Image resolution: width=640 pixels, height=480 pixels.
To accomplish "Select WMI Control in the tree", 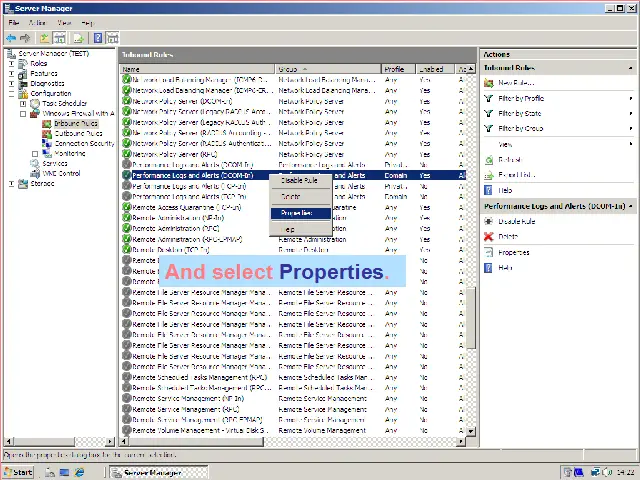I will click(61, 173).
